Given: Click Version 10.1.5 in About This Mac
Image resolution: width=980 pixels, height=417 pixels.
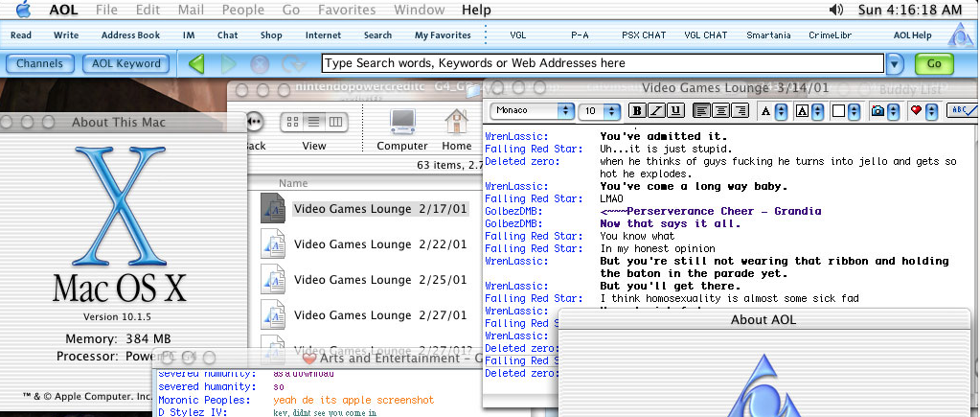Looking at the screenshot, I should 119,316.
